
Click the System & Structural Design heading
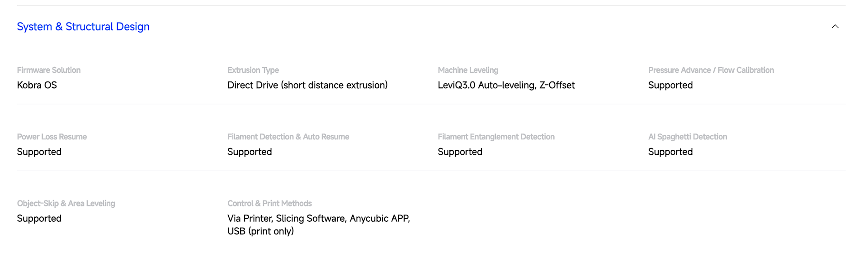[x=83, y=27]
